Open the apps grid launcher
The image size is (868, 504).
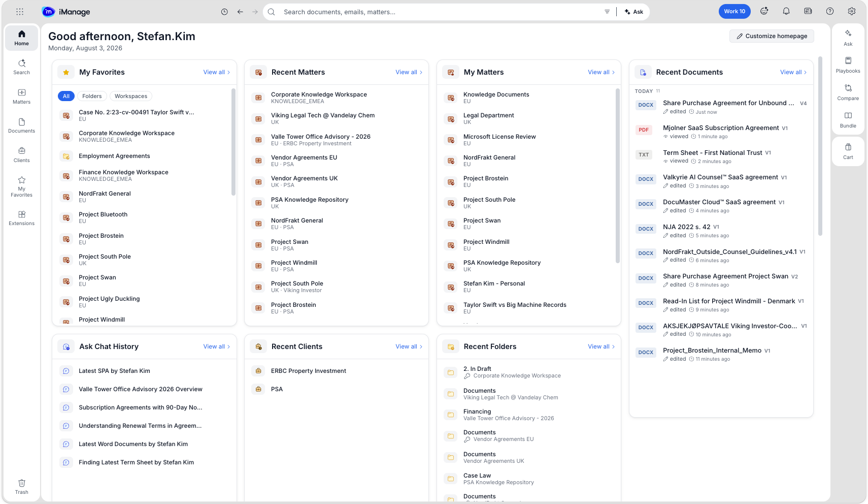pos(20,12)
